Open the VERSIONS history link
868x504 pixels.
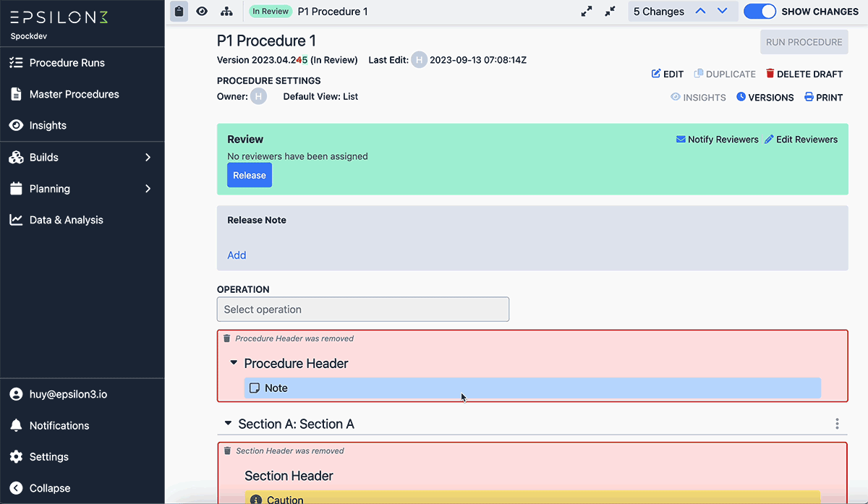765,97
